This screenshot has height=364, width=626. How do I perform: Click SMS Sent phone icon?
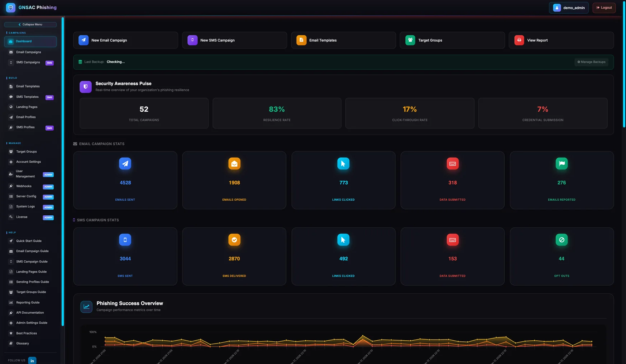pyautogui.click(x=125, y=240)
